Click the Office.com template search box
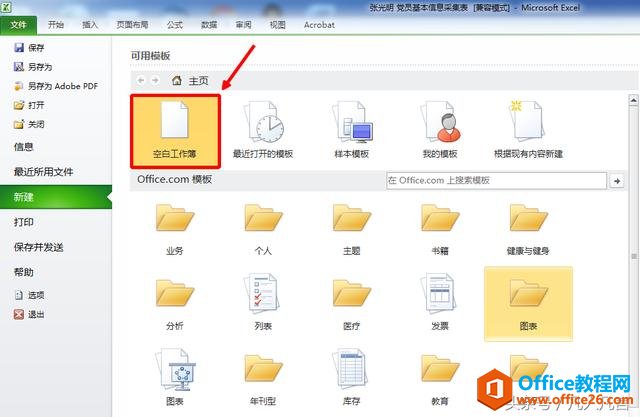This screenshot has height=417, width=640. 496,180
